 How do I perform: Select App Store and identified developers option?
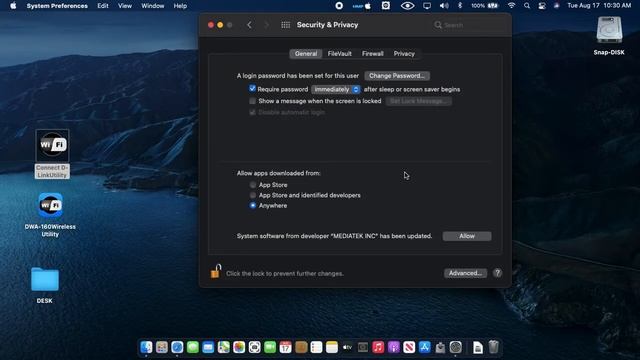point(253,195)
